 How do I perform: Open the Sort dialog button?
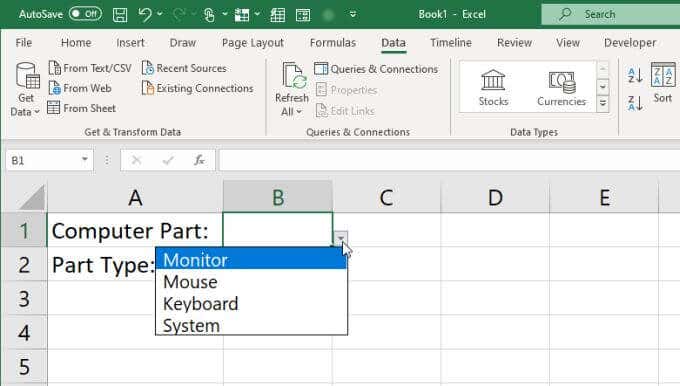point(663,82)
